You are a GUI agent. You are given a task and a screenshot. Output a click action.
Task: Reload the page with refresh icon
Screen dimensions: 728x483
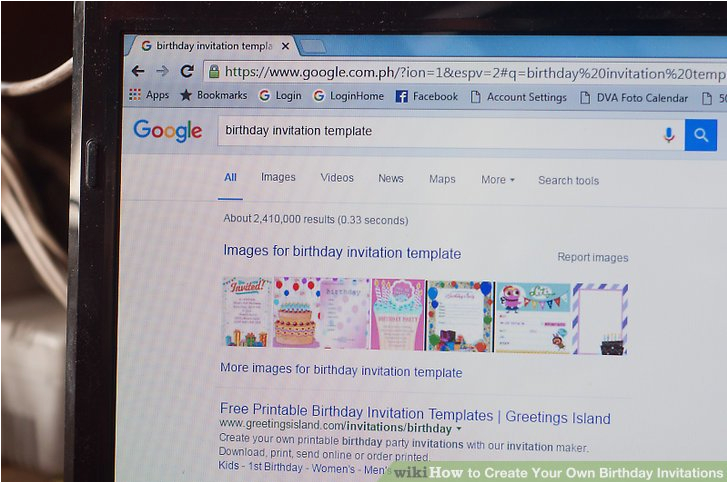pos(188,71)
